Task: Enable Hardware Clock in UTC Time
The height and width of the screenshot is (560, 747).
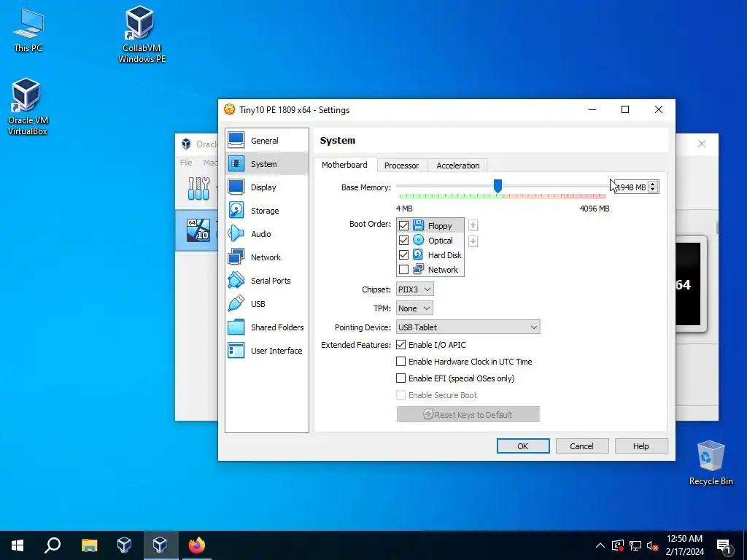Action: (401, 362)
